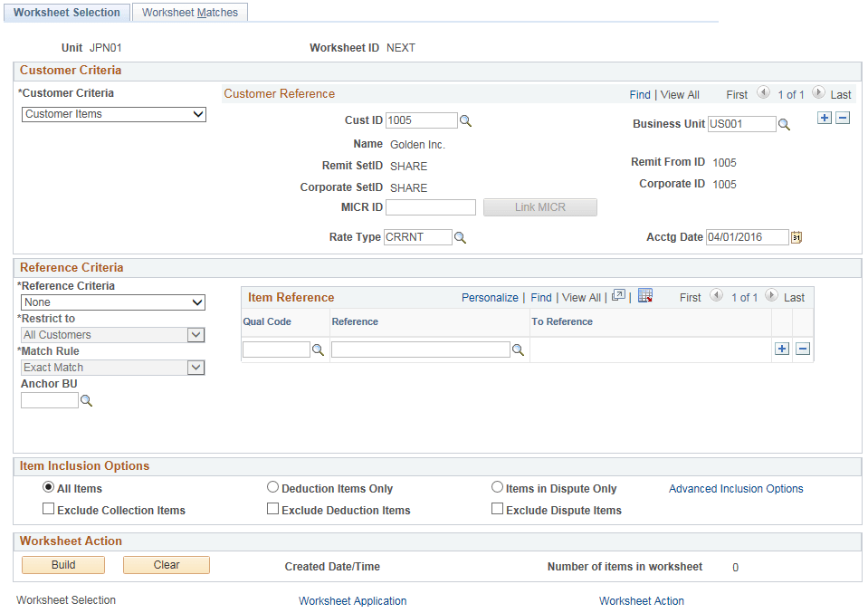
Task: Open the Qual Code lookup magnifier
Action: tap(318, 349)
